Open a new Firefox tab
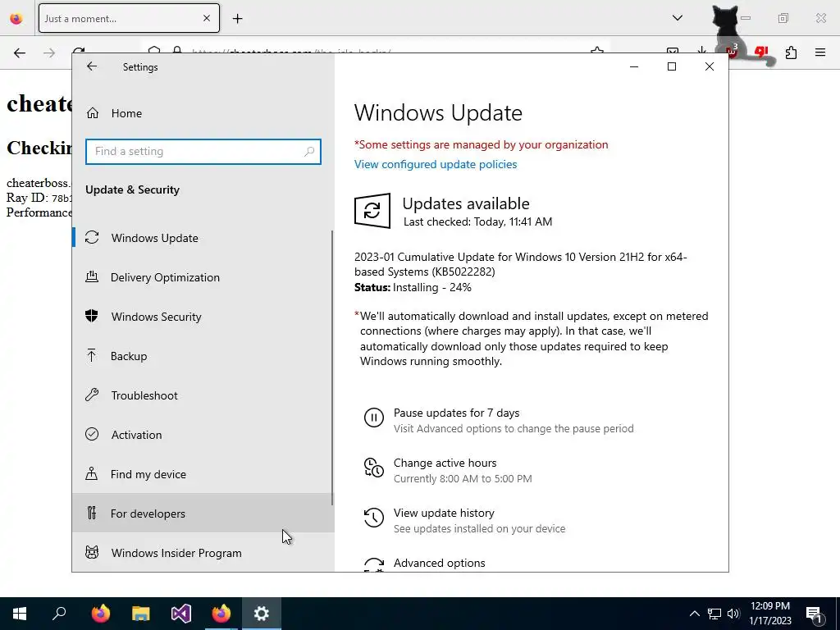 [237, 19]
